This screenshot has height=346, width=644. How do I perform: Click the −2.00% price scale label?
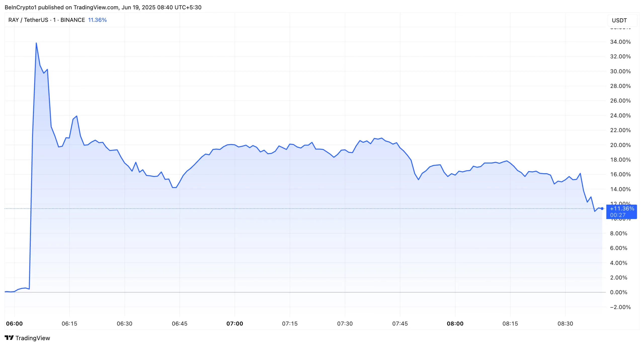pyautogui.click(x=620, y=307)
